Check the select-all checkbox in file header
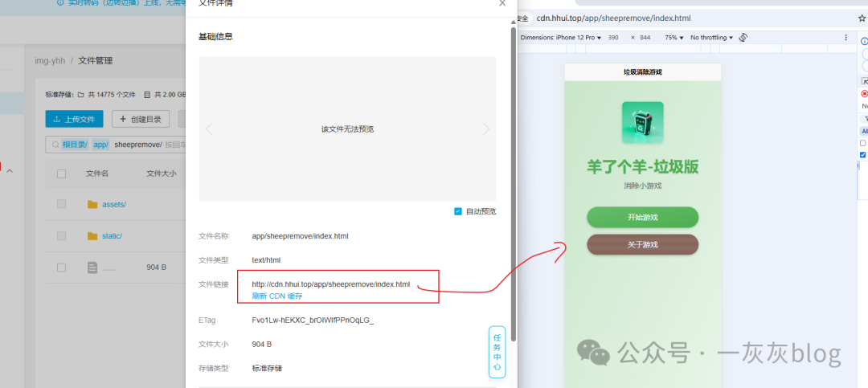 pyautogui.click(x=62, y=174)
